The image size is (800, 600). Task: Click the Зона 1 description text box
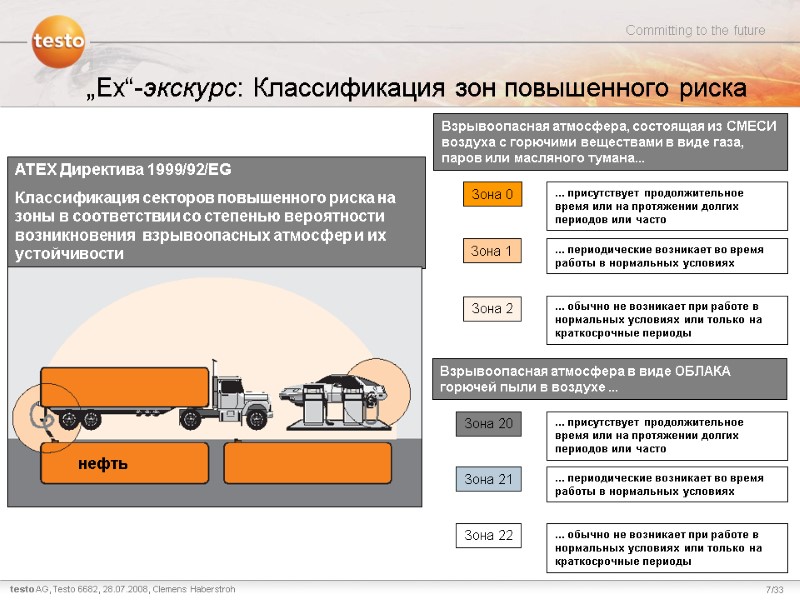(667, 256)
